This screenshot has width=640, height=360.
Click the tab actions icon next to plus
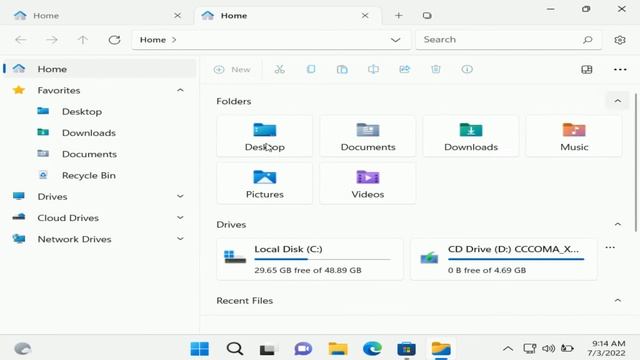427,16
